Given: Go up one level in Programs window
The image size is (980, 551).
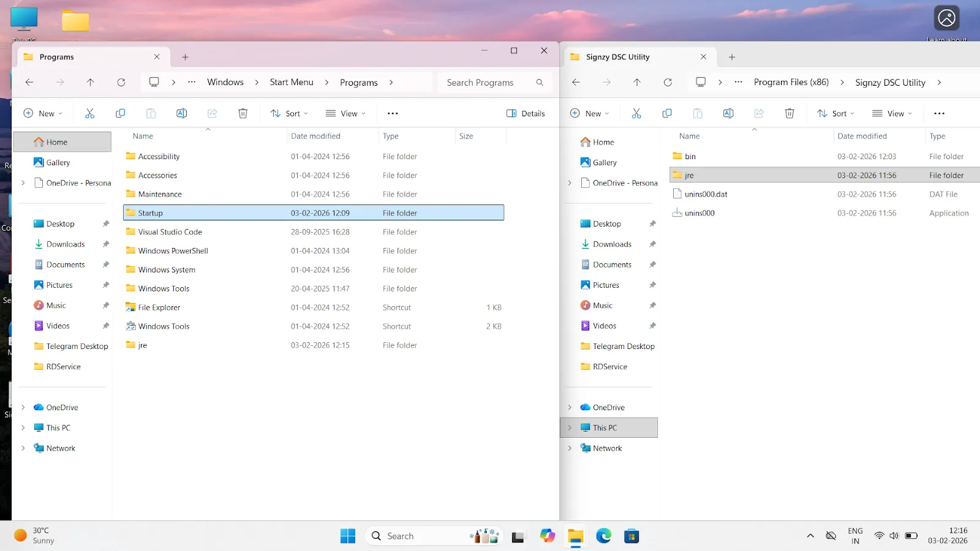Looking at the screenshot, I should (90, 82).
